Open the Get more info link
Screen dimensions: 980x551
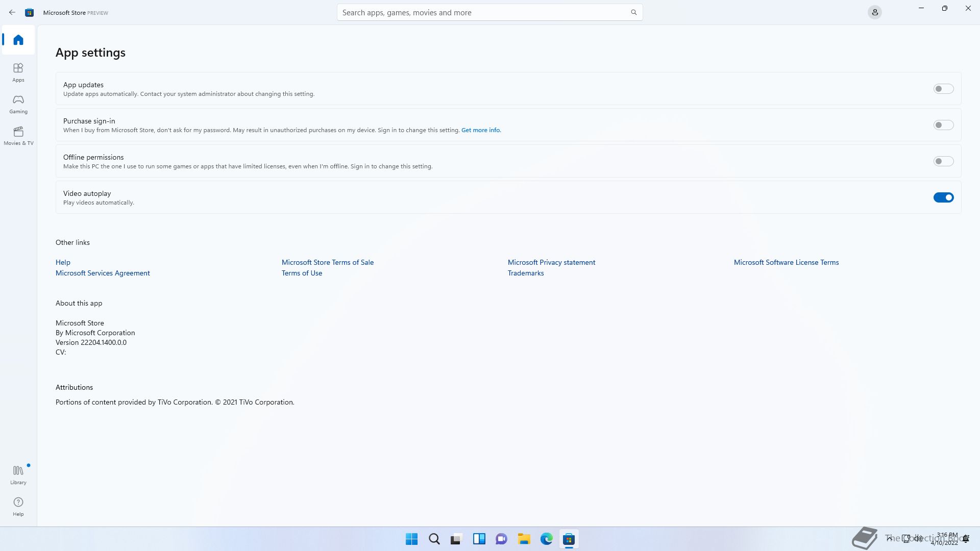click(x=481, y=130)
